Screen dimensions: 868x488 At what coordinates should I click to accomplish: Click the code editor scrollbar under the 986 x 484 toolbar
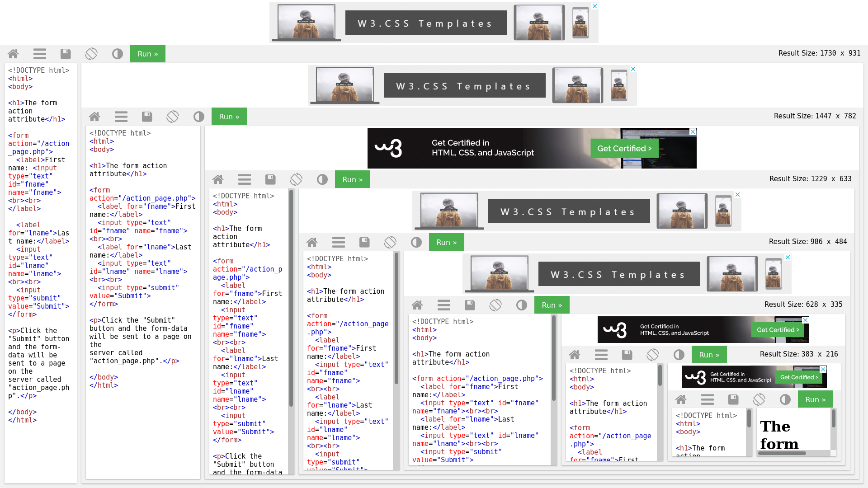pos(396,319)
